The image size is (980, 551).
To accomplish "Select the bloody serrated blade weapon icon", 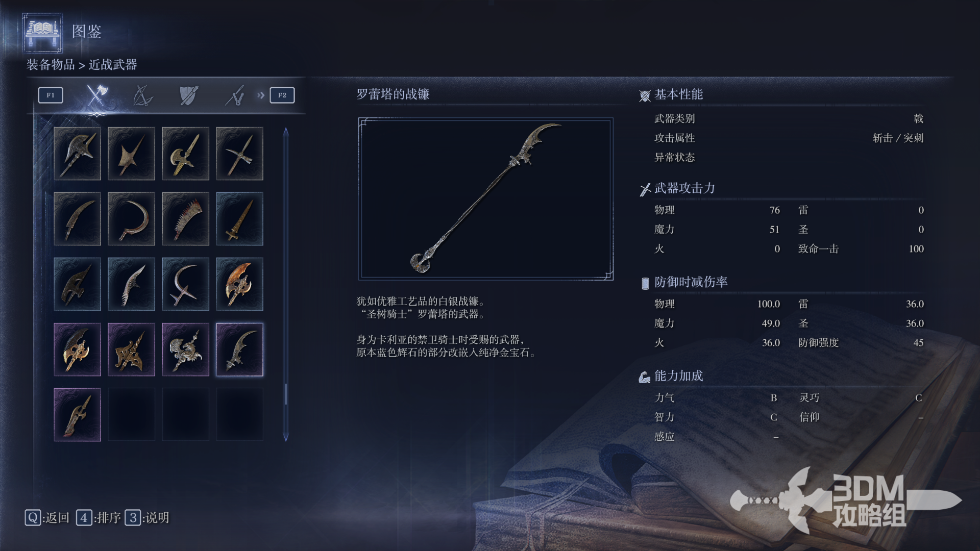I will tap(185, 219).
